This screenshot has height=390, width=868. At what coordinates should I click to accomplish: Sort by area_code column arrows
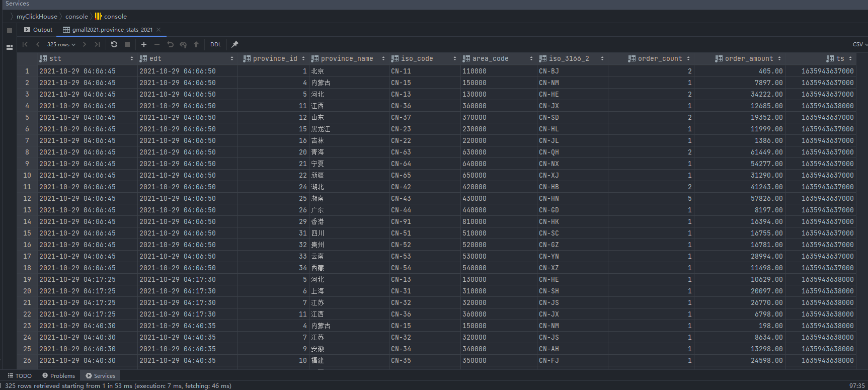(x=531, y=59)
